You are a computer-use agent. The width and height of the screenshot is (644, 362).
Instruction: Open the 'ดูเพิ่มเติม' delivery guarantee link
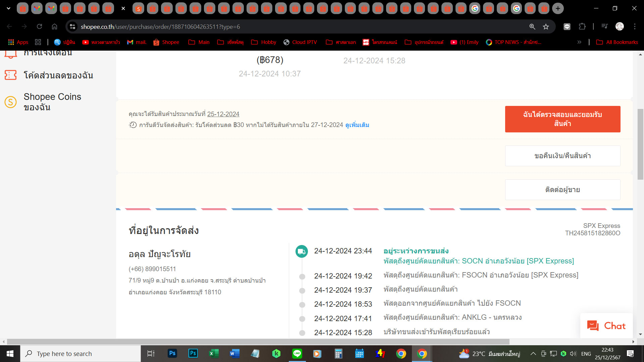pos(357,125)
